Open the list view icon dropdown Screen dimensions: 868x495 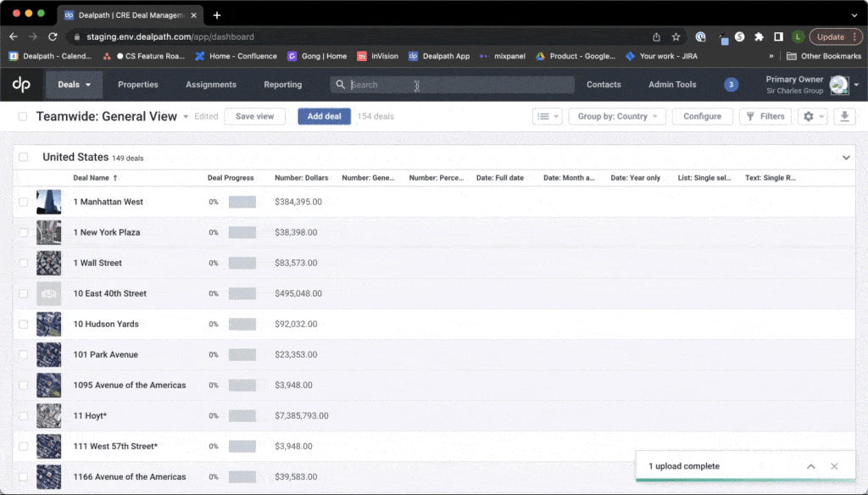click(548, 116)
